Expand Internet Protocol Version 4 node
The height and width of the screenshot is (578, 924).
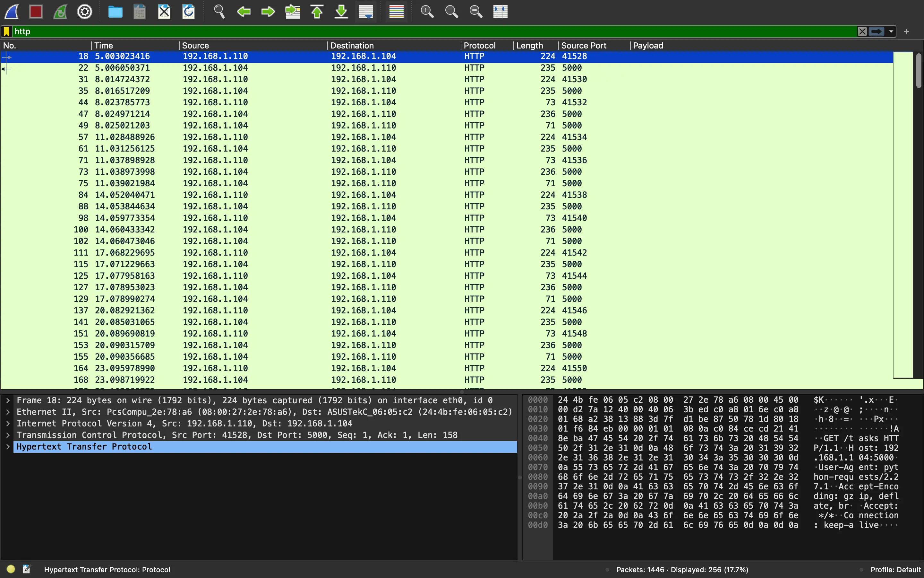8,423
